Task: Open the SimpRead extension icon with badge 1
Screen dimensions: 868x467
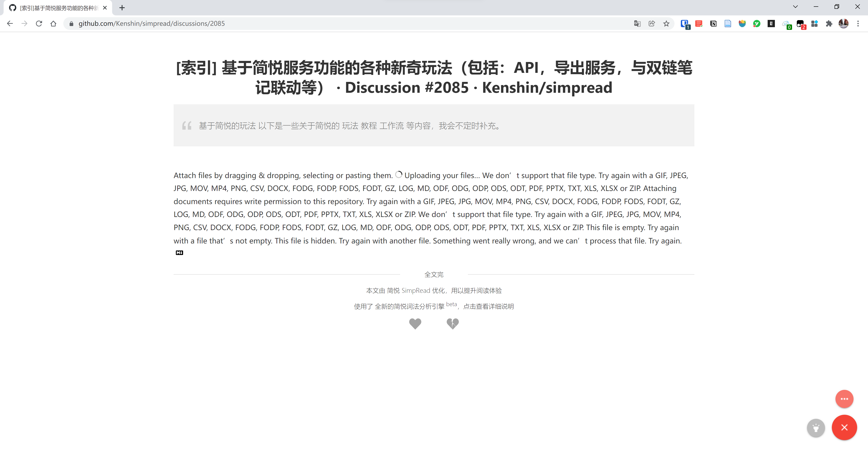Action: point(684,23)
